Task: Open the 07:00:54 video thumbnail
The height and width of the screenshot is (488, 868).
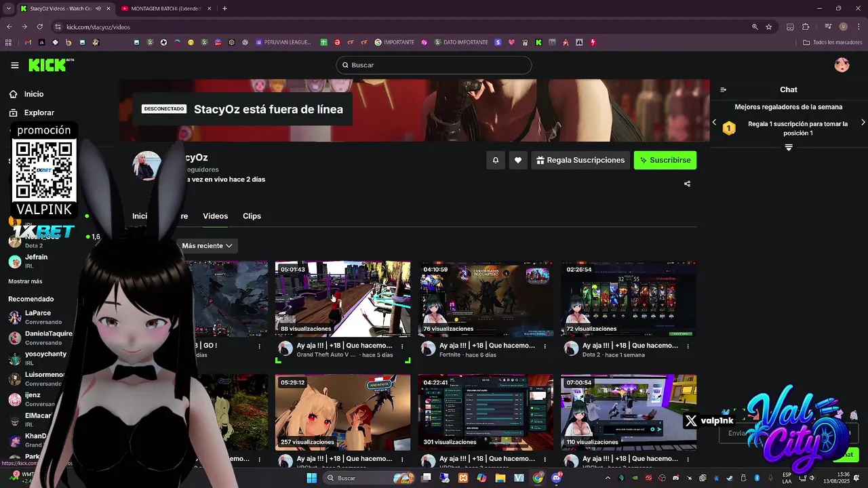Action: tap(629, 412)
